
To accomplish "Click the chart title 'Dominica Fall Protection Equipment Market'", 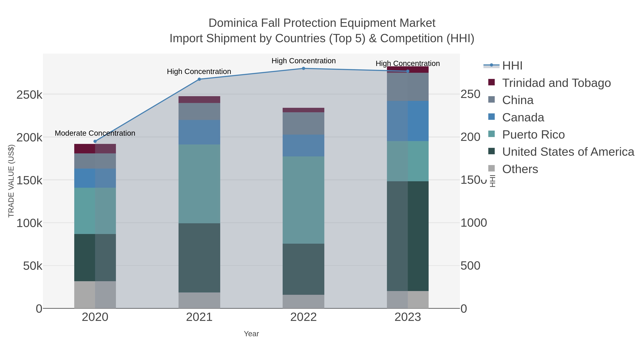I will pyautogui.click(x=322, y=23).
